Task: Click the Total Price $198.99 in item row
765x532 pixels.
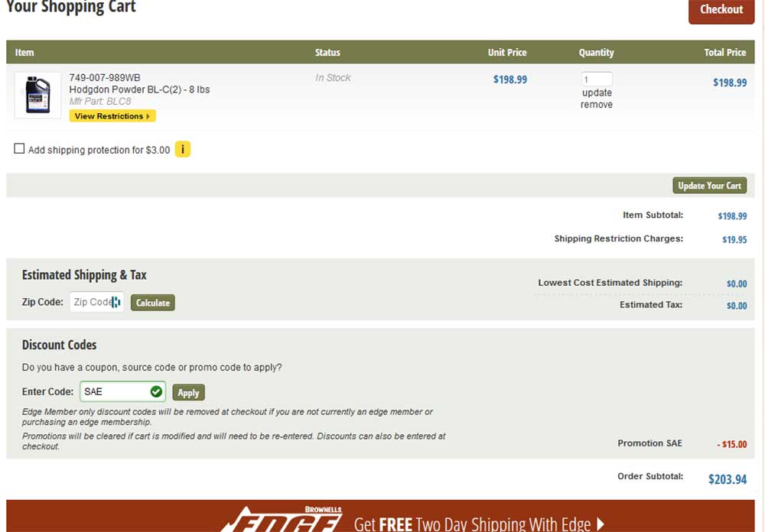Action: [x=729, y=83]
